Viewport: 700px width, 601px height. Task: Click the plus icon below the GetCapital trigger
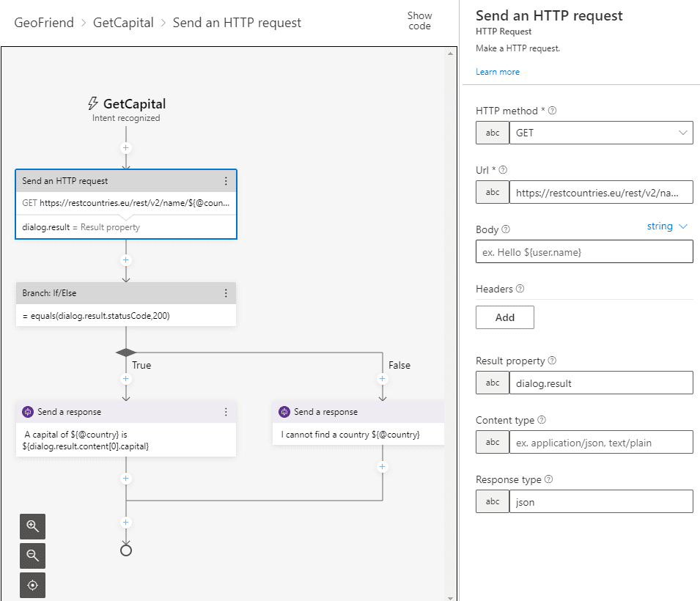pyautogui.click(x=126, y=148)
